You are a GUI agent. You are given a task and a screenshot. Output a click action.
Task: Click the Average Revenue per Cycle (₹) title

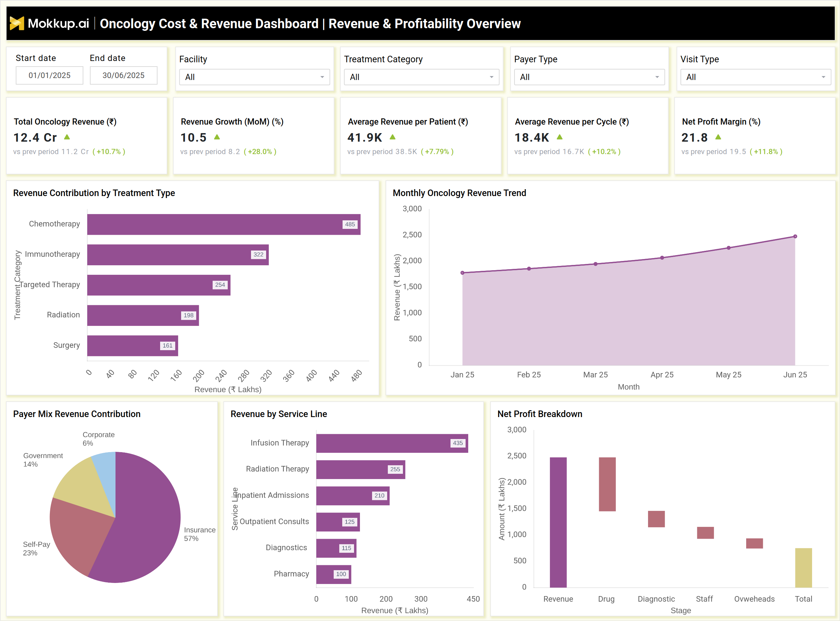(x=572, y=122)
